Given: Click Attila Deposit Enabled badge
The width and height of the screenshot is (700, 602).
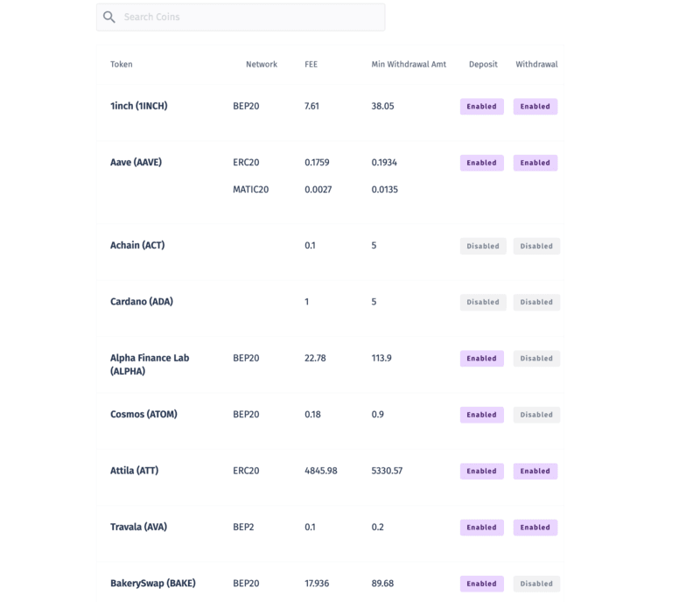Looking at the screenshot, I should (482, 471).
